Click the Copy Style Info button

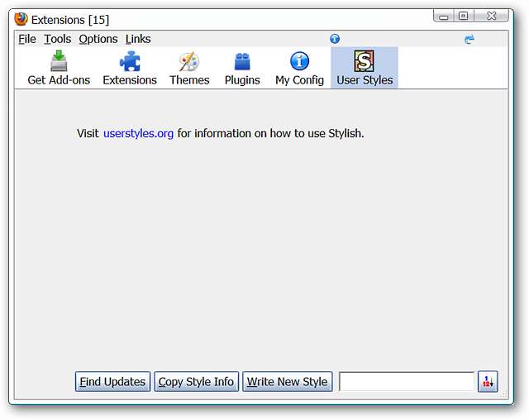(196, 381)
